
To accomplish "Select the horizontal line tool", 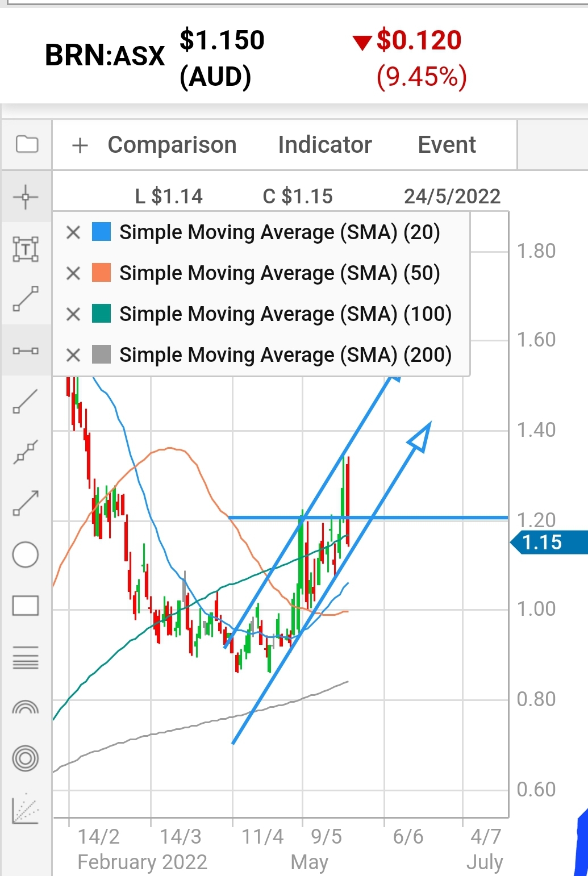I will point(26,351).
